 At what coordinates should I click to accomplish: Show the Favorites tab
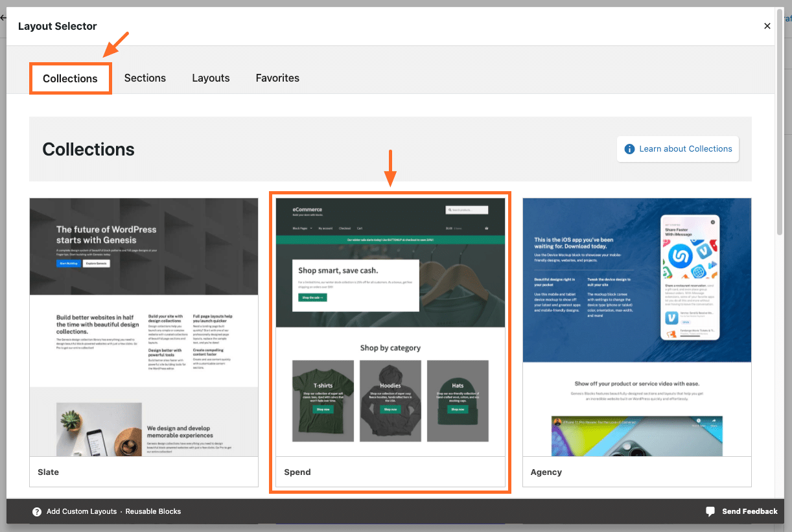(277, 78)
